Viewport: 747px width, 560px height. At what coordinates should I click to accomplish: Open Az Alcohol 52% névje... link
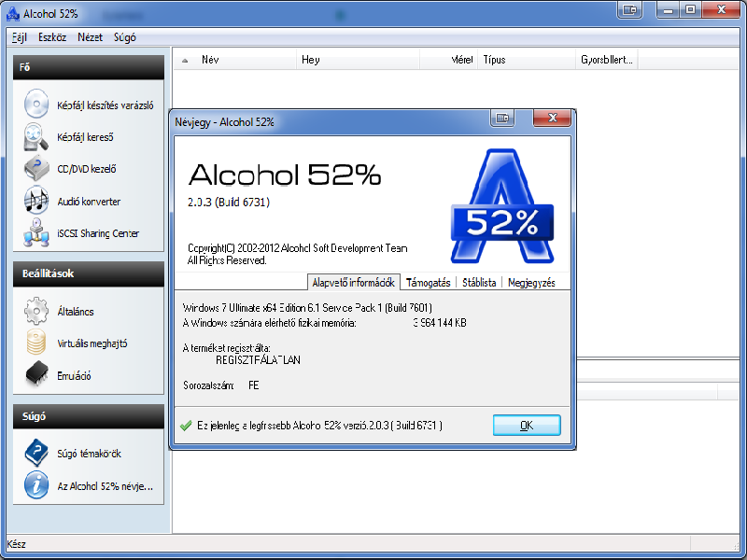pos(105,486)
